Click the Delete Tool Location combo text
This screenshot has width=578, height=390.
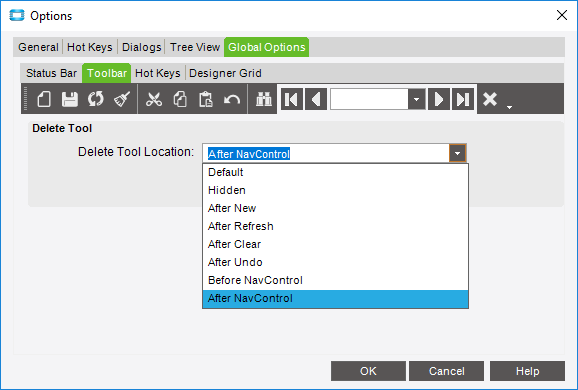coord(249,154)
